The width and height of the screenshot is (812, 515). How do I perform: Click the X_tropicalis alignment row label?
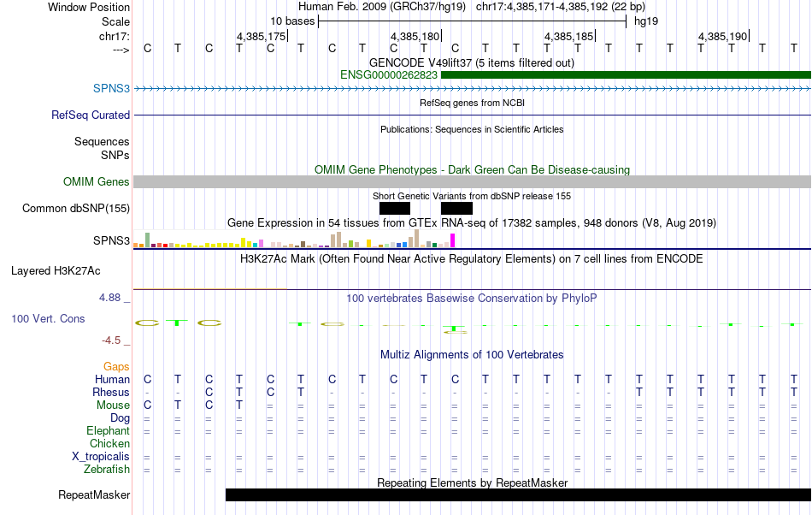101,457
